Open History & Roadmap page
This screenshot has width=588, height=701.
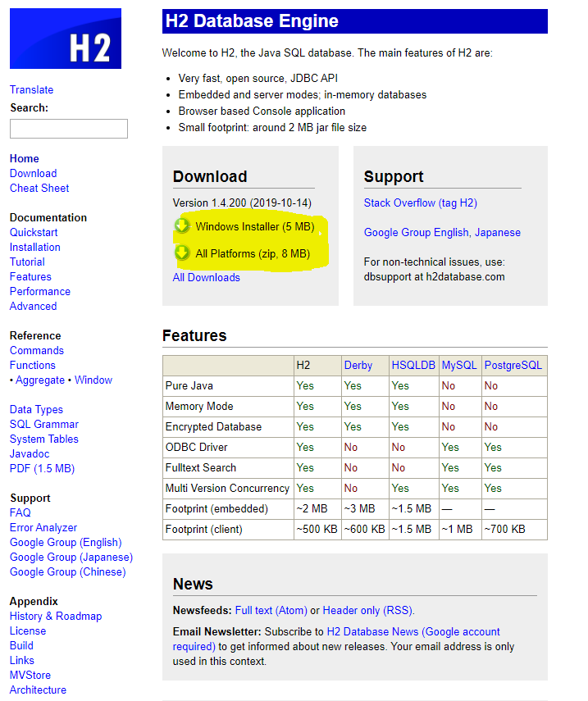pos(56,616)
